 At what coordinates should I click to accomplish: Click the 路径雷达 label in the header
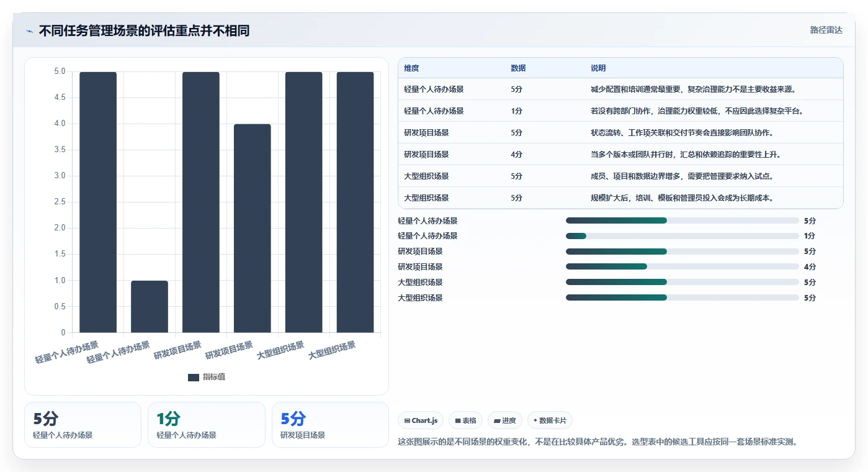pos(826,30)
